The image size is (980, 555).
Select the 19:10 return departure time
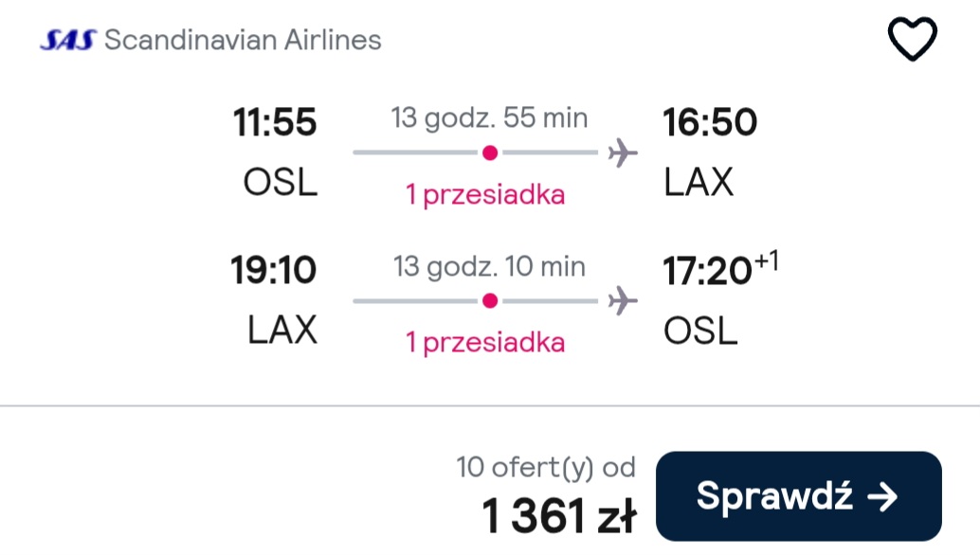point(274,270)
